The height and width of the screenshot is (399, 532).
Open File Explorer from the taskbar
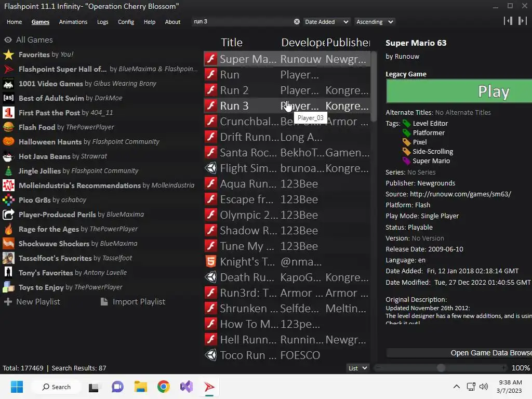[140, 387]
